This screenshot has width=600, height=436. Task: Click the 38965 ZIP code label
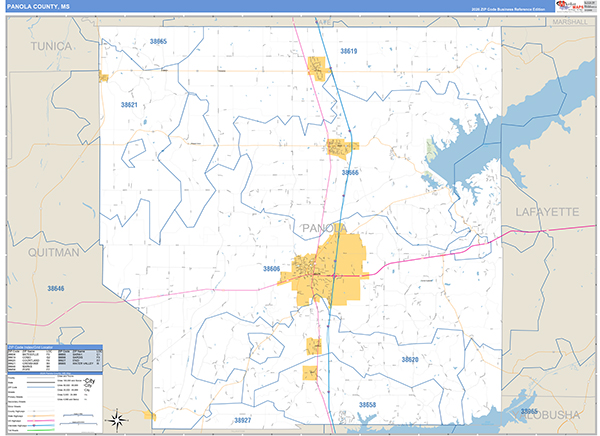[158, 41]
